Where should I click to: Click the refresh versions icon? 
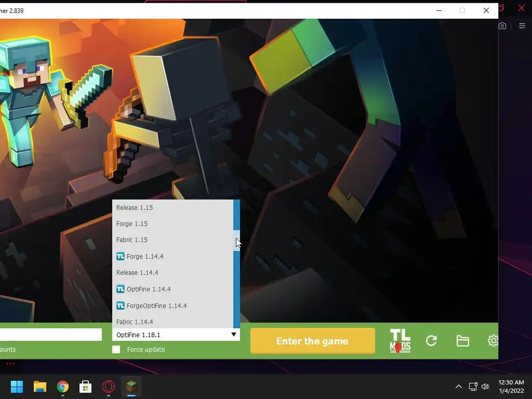click(x=431, y=341)
